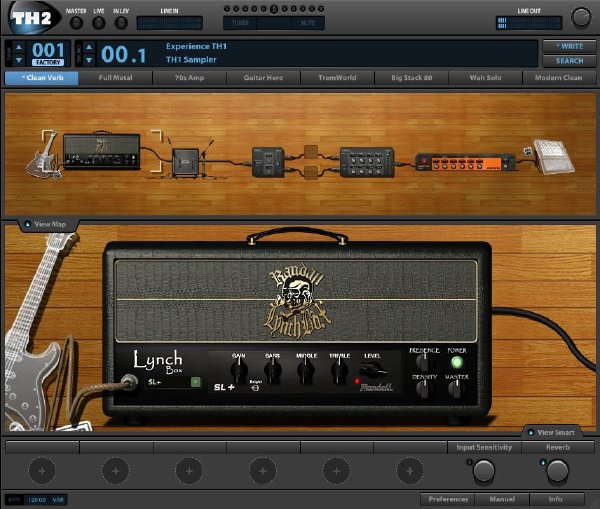Click the Experience TH1 bank name
Image resolution: width=600 pixels, height=509 pixels.
(196, 46)
